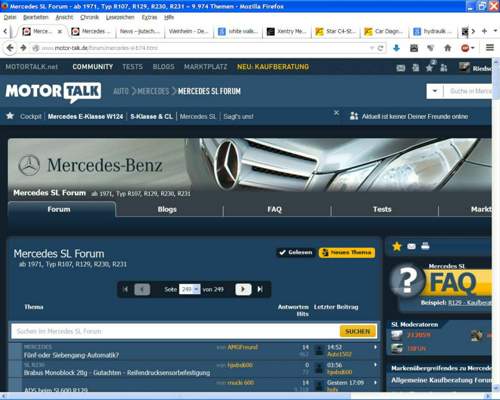The height and width of the screenshot is (400, 500).
Task: Click the SUCHEN button
Action: [x=358, y=331]
